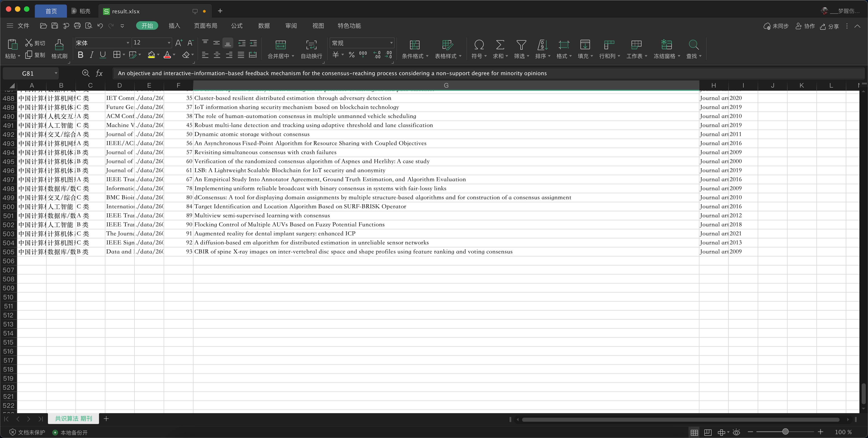868x438 pixels.
Task: Click the Format Painter brush icon
Action: (x=59, y=45)
